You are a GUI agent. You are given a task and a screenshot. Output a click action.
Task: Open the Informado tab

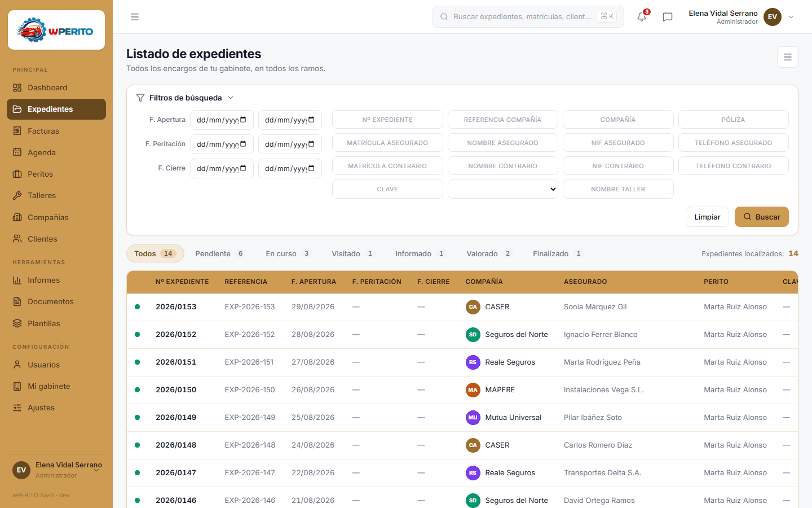(420, 253)
